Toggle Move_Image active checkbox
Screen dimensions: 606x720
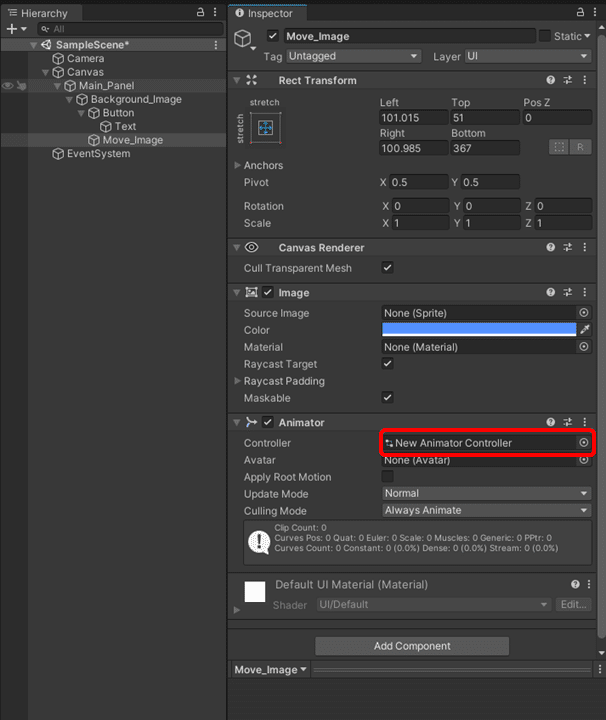click(273, 36)
